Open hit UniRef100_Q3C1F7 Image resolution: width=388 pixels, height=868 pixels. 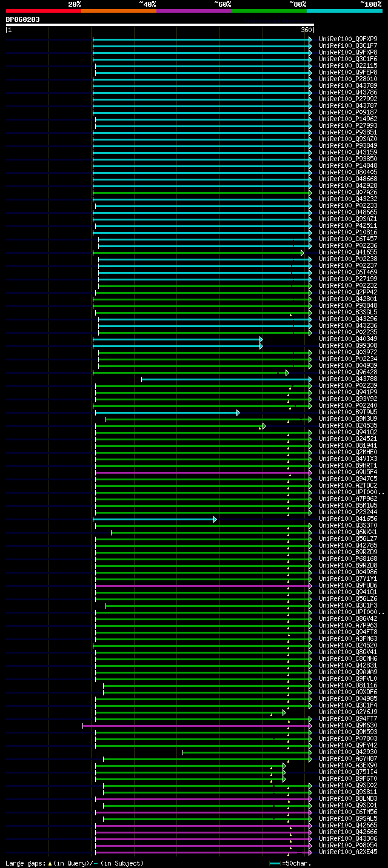coord(349,45)
